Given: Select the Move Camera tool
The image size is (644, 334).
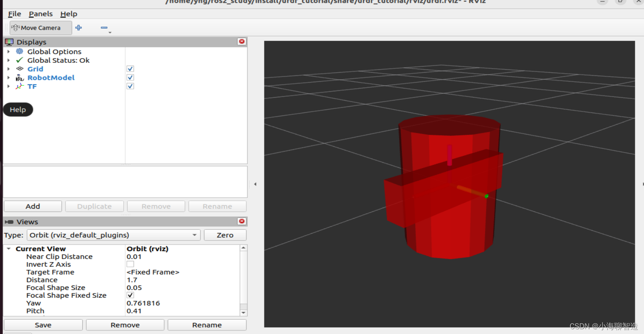Looking at the screenshot, I should (x=41, y=28).
